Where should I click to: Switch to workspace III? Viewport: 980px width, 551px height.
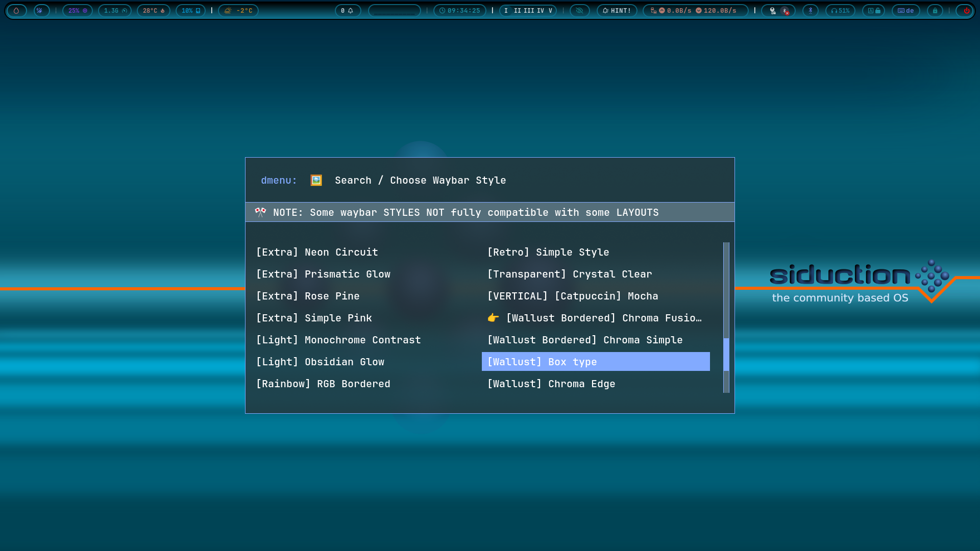529,11
